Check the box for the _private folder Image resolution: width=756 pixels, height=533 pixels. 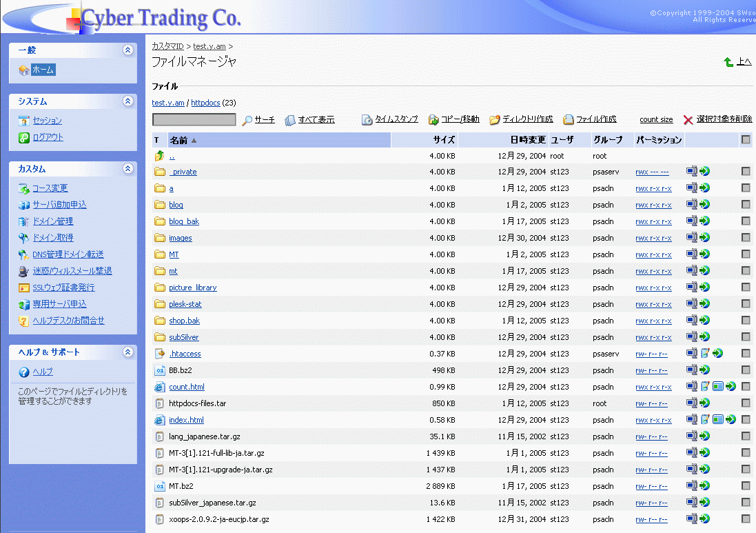pyautogui.click(x=746, y=172)
